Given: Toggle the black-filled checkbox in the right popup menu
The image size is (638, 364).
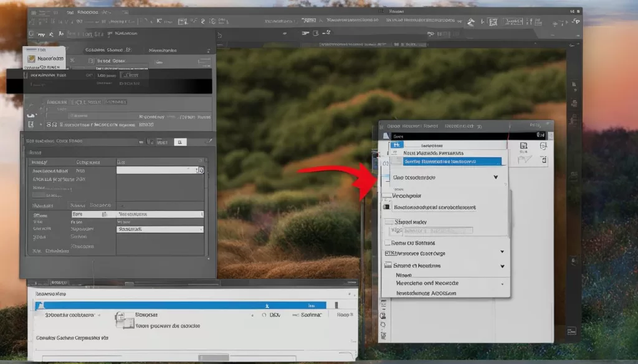Looking at the screenshot, I should 386,207.
